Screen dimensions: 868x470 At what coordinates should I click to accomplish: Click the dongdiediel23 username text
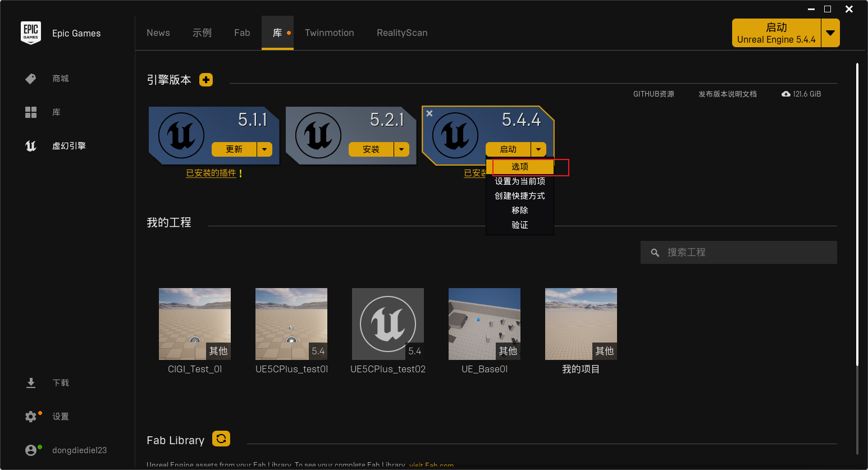[x=79, y=450]
